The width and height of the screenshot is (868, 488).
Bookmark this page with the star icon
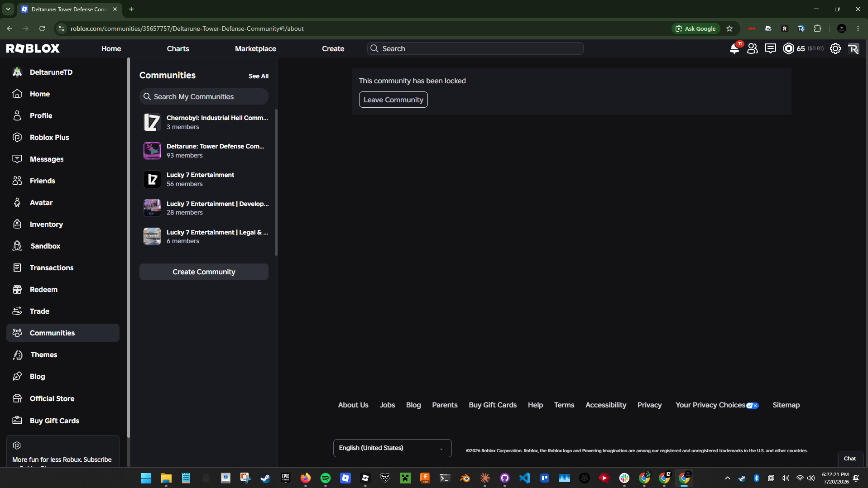pyautogui.click(x=729, y=29)
